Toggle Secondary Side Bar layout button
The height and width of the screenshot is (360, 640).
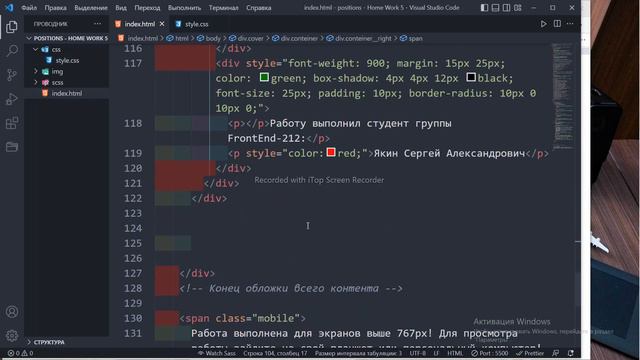pyautogui.click(x=506, y=8)
